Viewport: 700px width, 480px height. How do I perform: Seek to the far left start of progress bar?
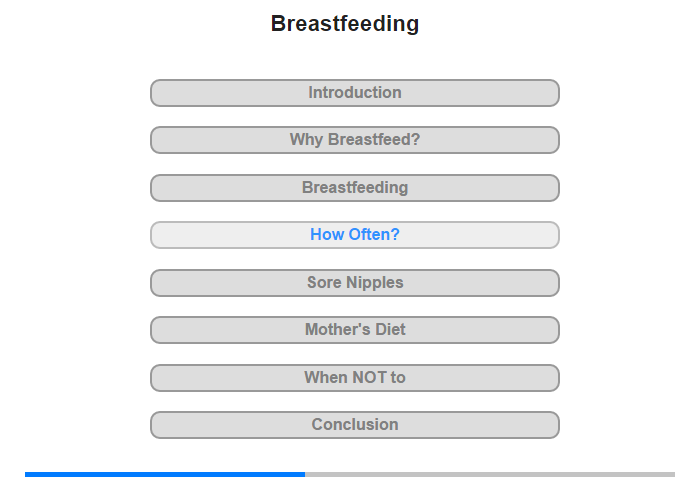pos(26,474)
